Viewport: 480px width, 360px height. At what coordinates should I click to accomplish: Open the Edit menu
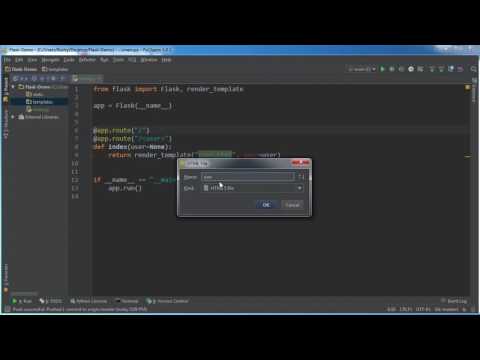(x=19, y=60)
